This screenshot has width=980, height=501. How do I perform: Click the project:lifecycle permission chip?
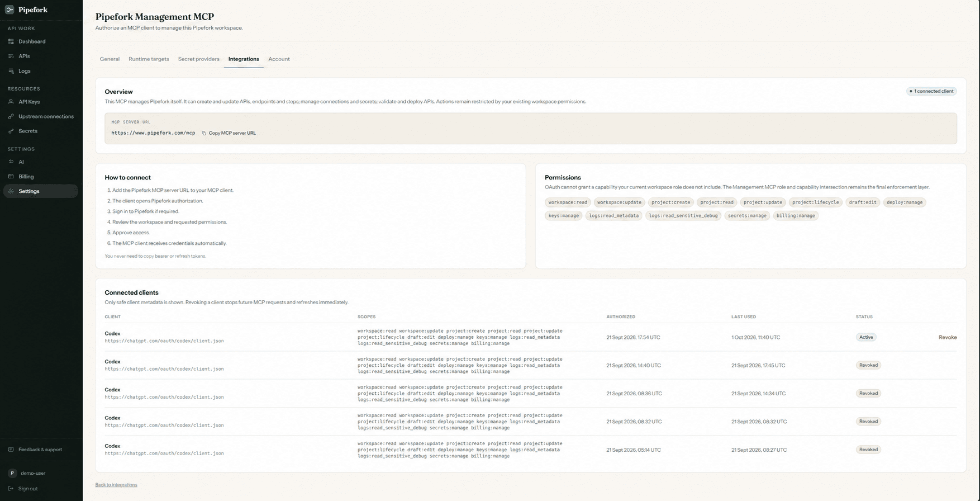815,202
